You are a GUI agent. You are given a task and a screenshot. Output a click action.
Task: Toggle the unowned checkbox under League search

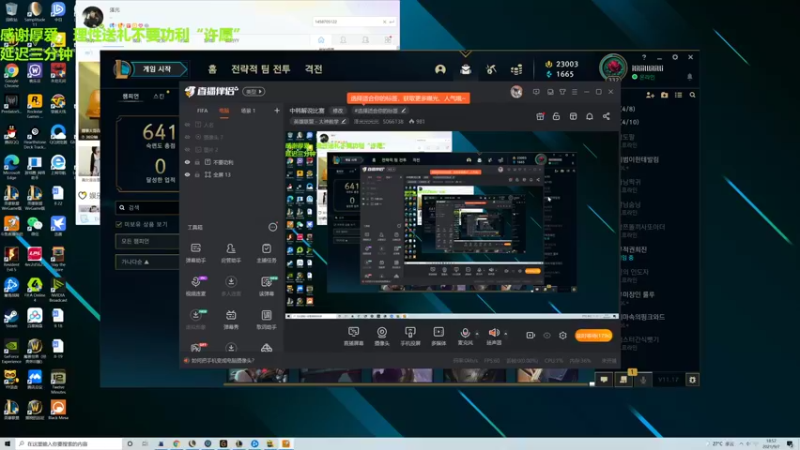[x=119, y=224]
